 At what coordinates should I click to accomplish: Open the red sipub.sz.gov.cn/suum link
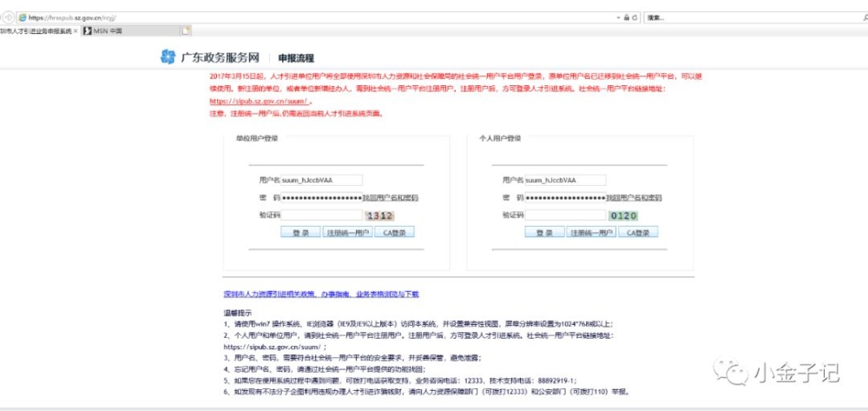(259, 102)
